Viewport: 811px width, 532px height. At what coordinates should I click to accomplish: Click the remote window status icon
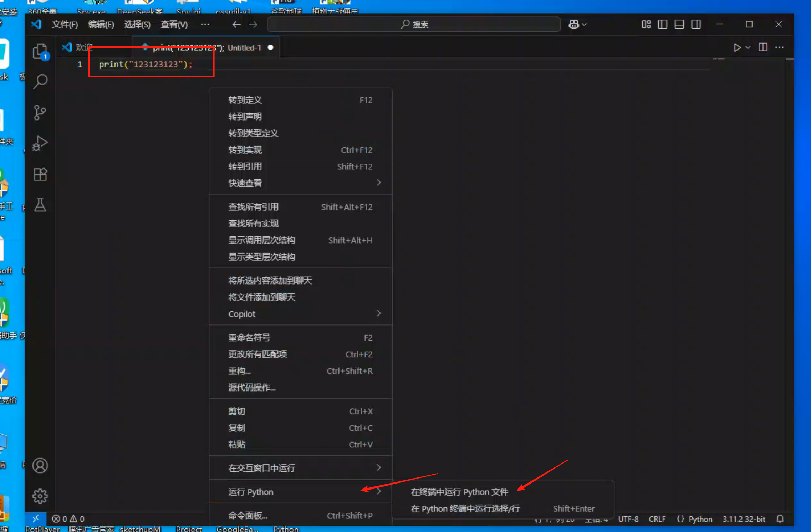(x=36, y=519)
